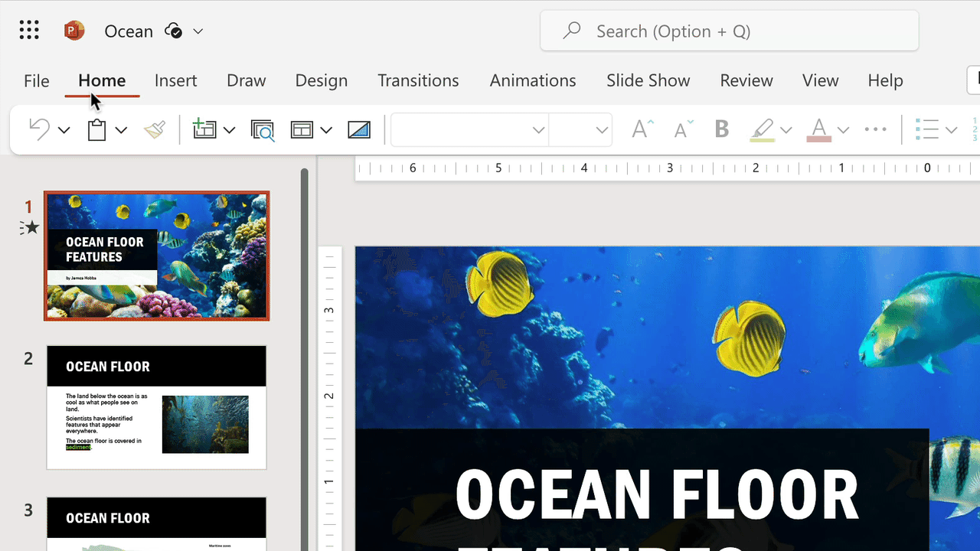Open the Slide Layout dropdown arrow

point(327,129)
